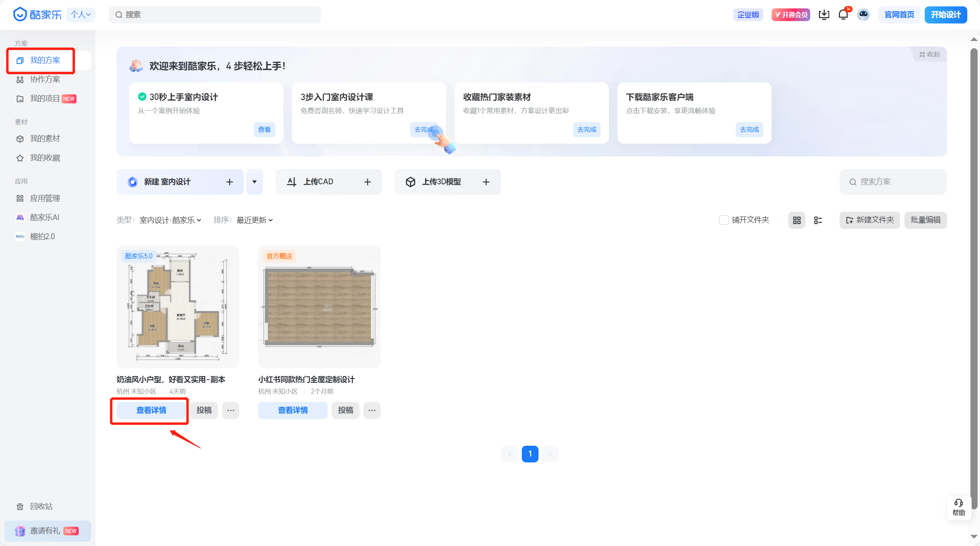
Task: Open the 个人 account type dropdown
Action: click(x=81, y=15)
